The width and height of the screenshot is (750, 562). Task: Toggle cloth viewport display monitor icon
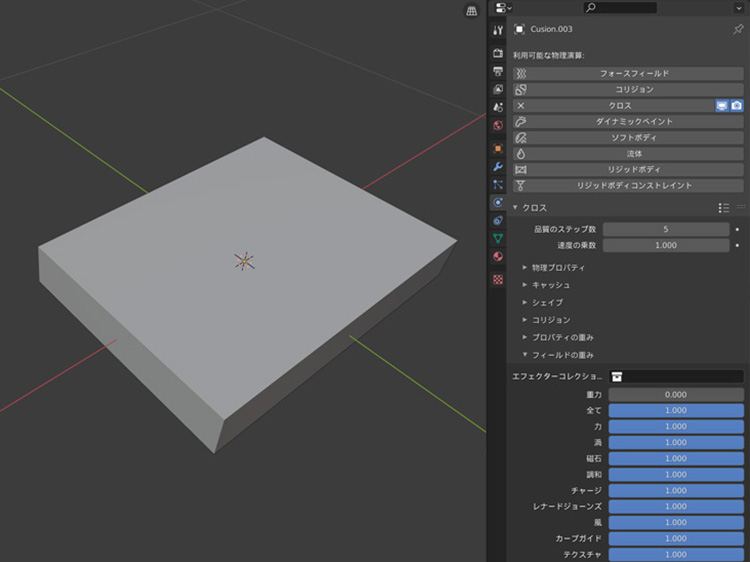721,105
